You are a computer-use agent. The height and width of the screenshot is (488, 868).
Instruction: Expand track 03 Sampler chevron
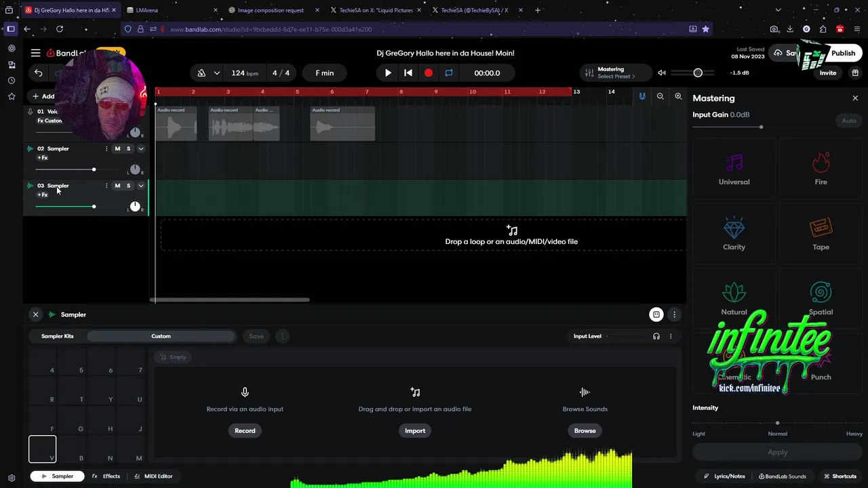coord(141,186)
